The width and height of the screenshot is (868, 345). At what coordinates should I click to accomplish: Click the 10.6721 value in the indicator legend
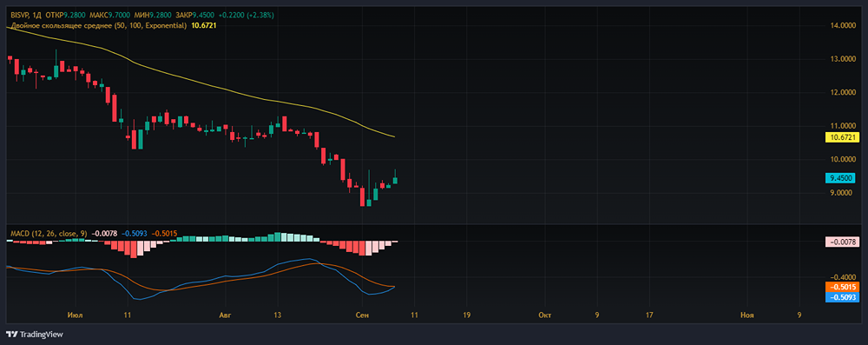[204, 25]
